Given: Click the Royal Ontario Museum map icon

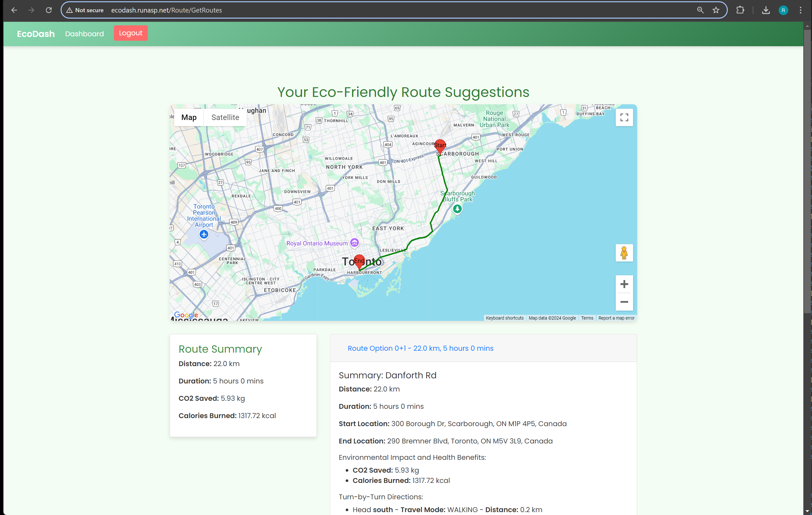Looking at the screenshot, I should click(354, 243).
